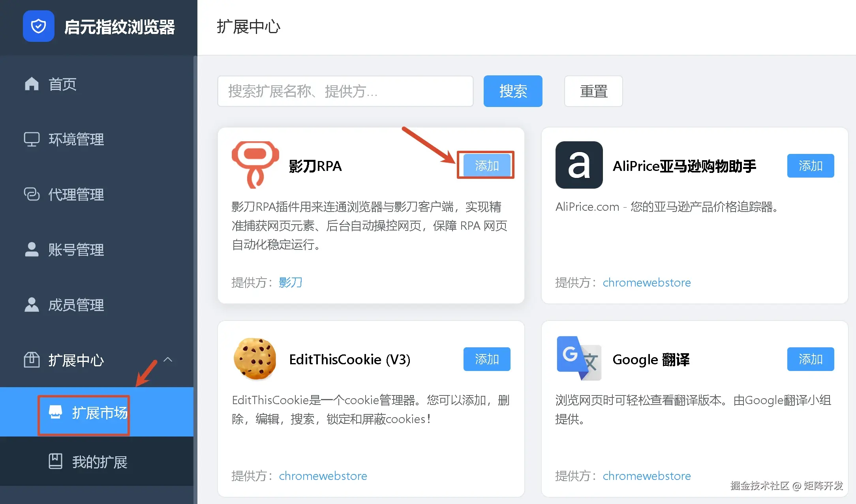Click the 影刀RPA title text
Viewport: 856px width, 504px height.
[315, 166]
